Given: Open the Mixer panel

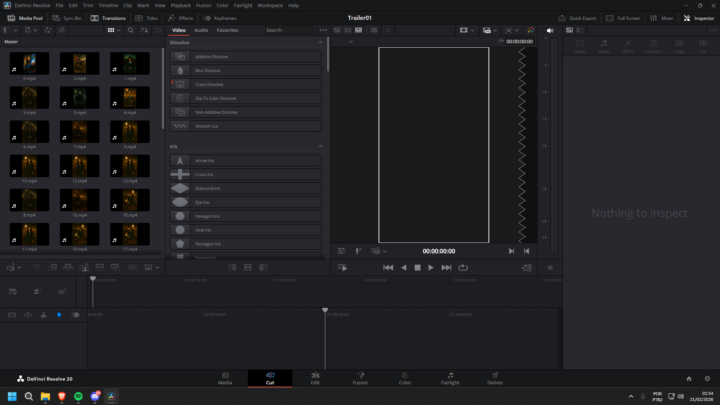Looking at the screenshot, I should pyautogui.click(x=663, y=18).
